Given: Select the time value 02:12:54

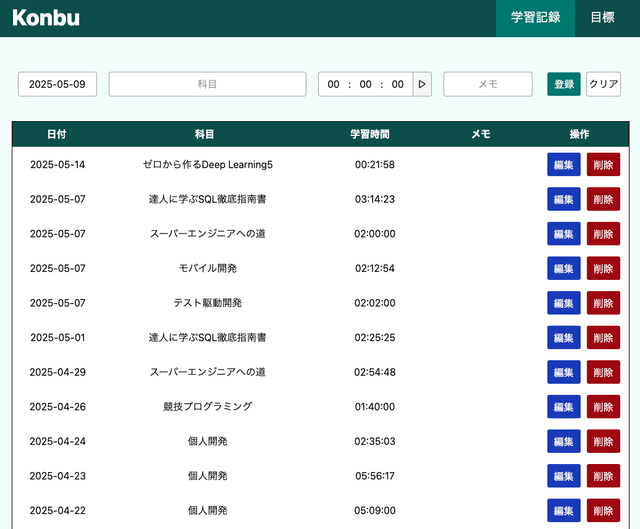Looking at the screenshot, I should coord(375,268).
